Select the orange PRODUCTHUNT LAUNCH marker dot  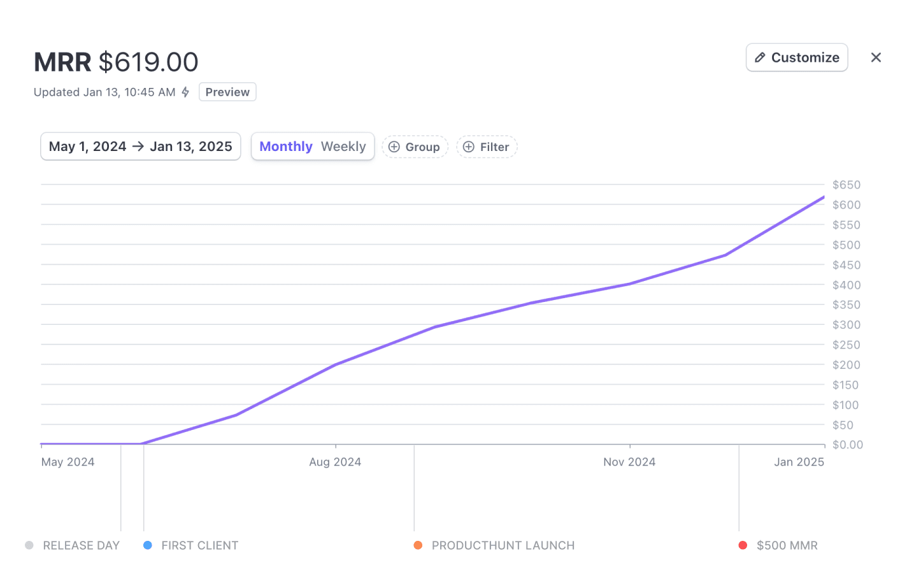(x=418, y=545)
